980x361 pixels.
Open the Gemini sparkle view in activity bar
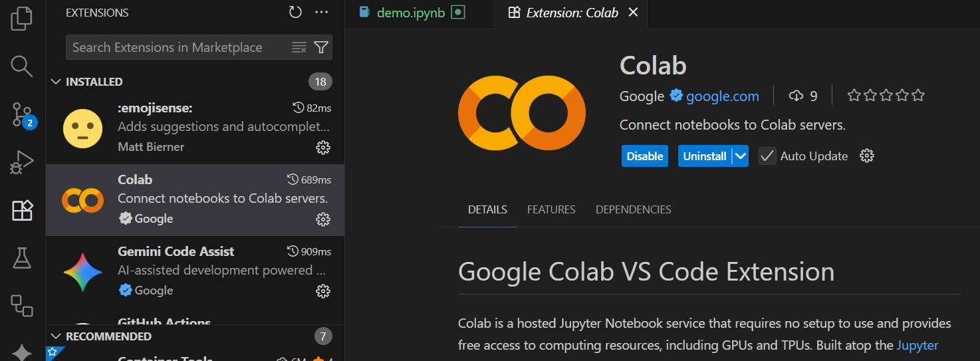tap(22, 352)
